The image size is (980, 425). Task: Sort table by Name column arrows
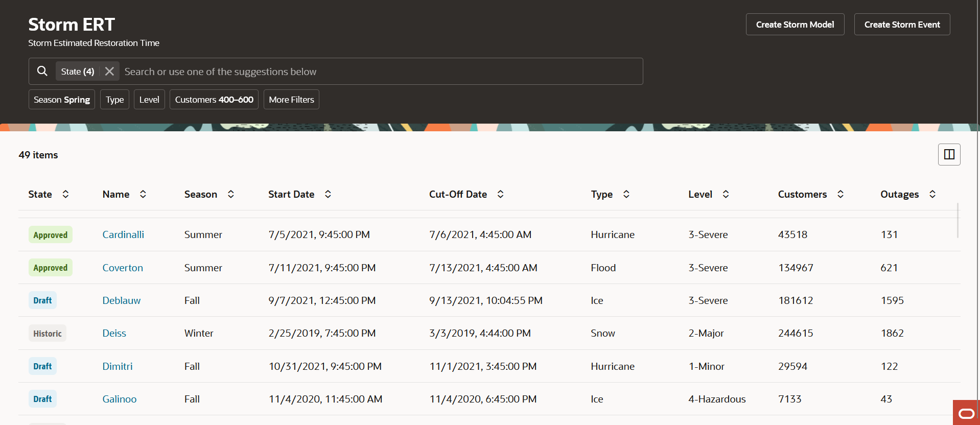[143, 194]
